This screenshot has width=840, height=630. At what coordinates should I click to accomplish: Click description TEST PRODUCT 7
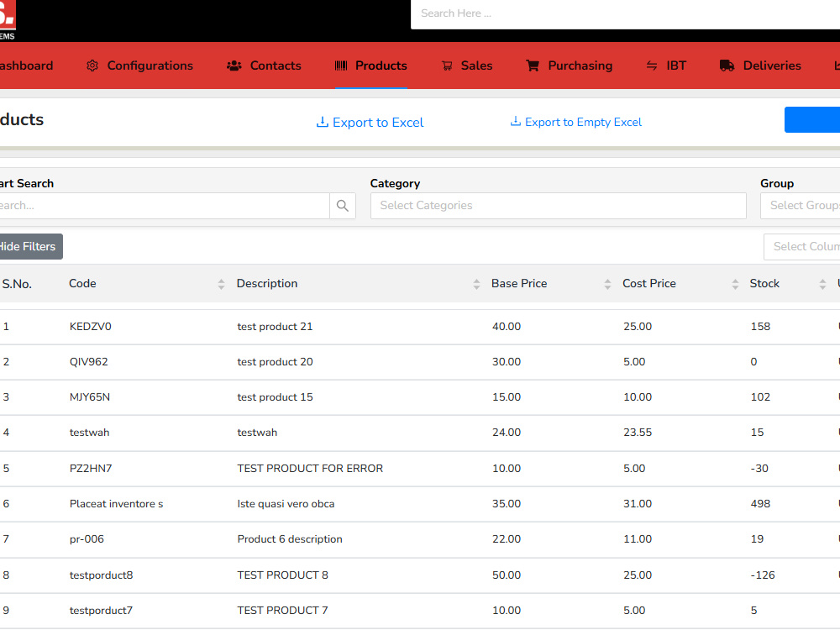point(283,610)
